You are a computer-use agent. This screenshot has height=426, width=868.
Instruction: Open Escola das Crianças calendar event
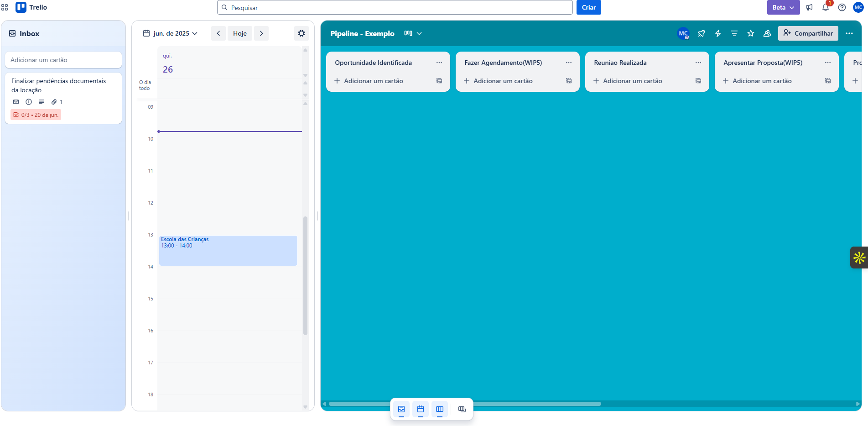click(228, 250)
